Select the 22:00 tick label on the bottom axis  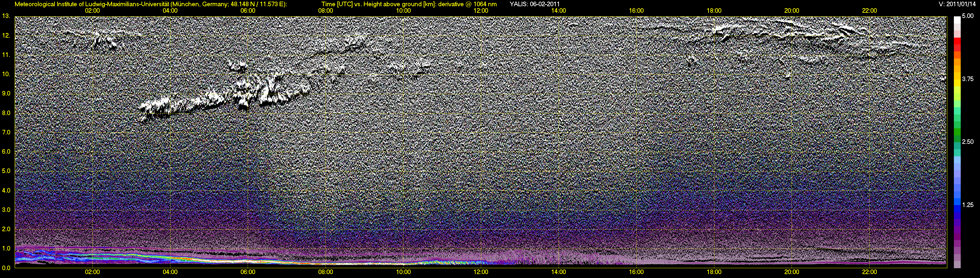[x=870, y=272]
